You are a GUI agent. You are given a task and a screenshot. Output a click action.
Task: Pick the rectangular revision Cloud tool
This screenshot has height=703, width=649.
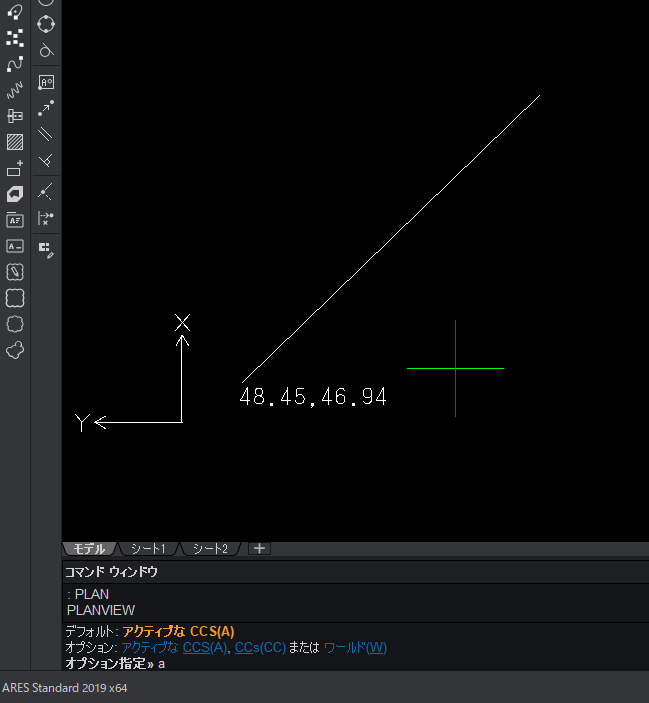pyautogui.click(x=15, y=298)
